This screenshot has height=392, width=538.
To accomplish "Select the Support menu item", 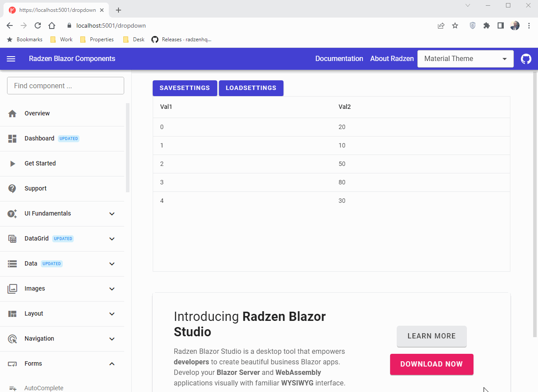I will [x=62, y=189].
